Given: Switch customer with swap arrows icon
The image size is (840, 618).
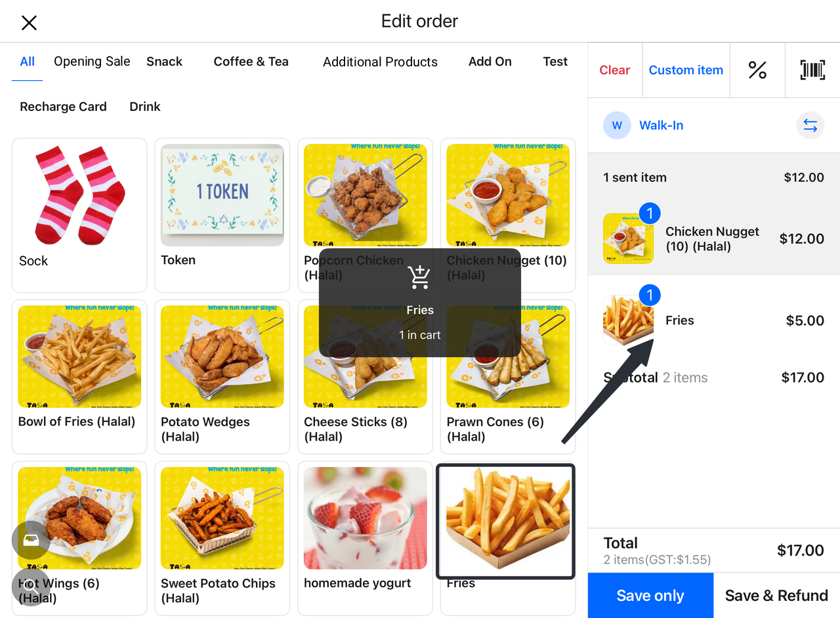Looking at the screenshot, I should [x=810, y=125].
